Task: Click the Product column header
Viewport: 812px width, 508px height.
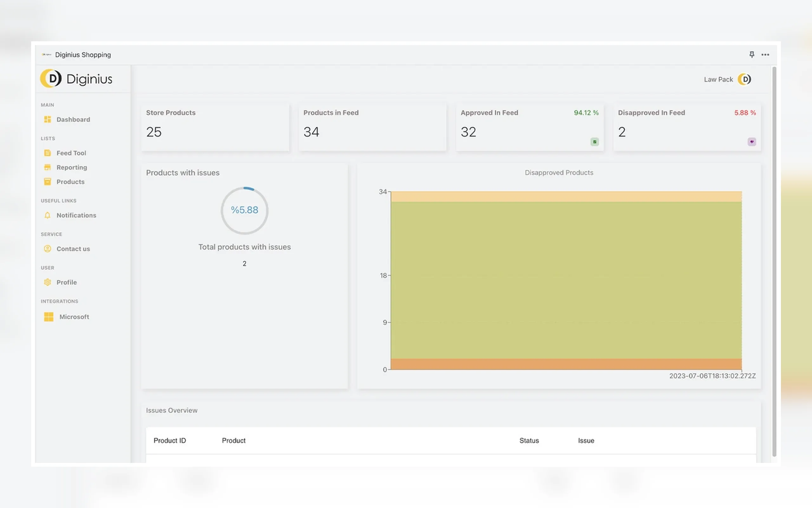Action: [233, 440]
